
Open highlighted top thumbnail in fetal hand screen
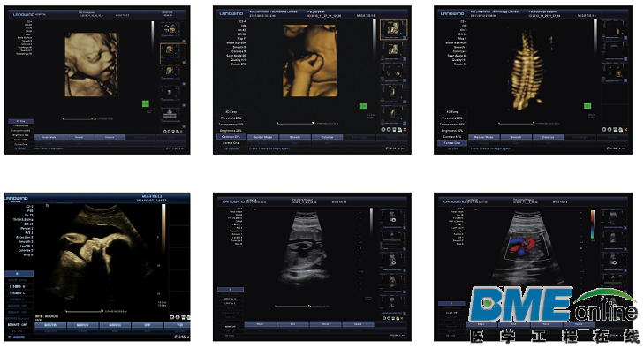coord(393,29)
